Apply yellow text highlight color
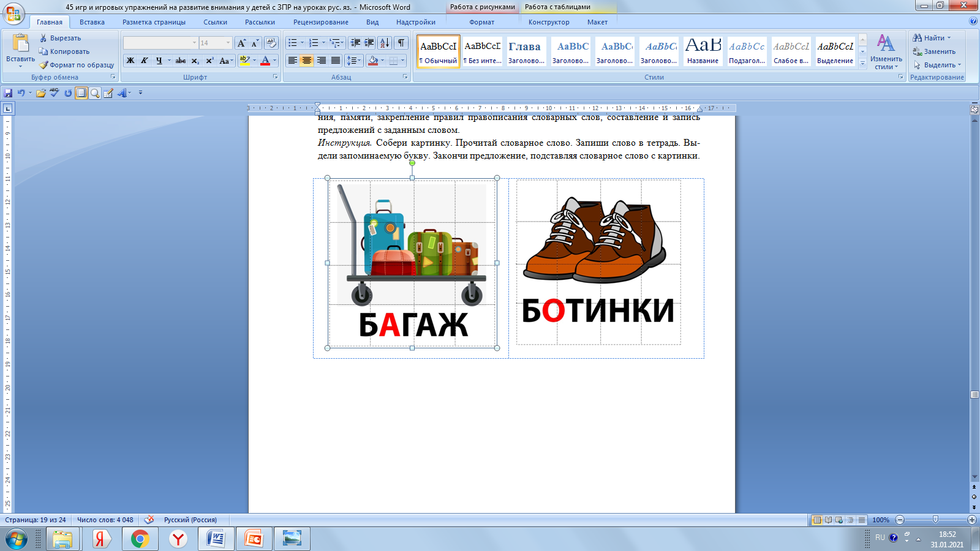Image resolution: width=980 pixels, height=551 pixels. click(244, 61)
